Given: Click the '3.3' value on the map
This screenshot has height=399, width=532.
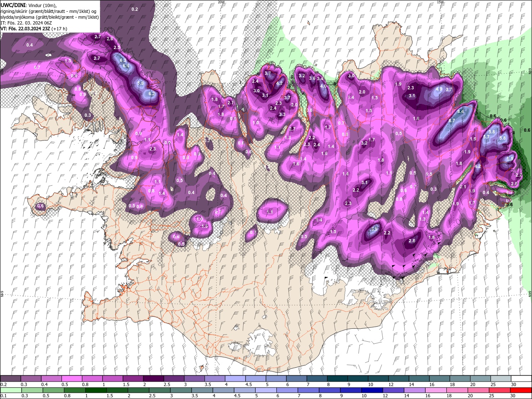Looking at the screenshot, I should (x=282, y=114).
